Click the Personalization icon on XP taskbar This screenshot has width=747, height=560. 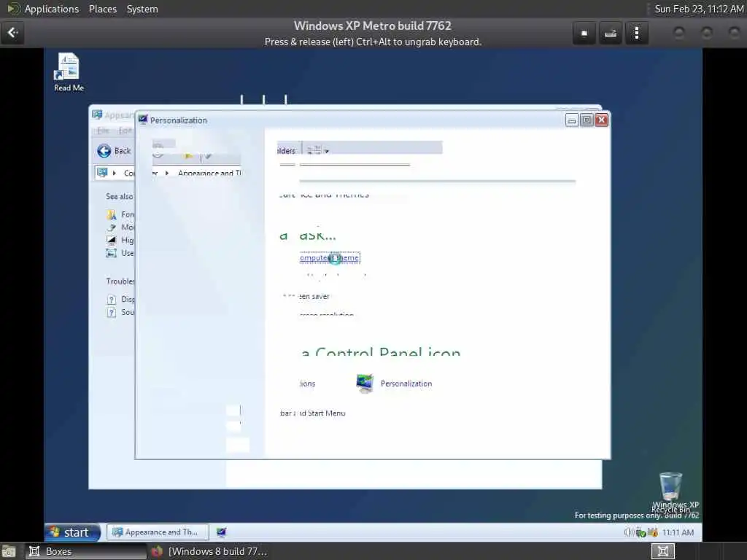point(222,532)
